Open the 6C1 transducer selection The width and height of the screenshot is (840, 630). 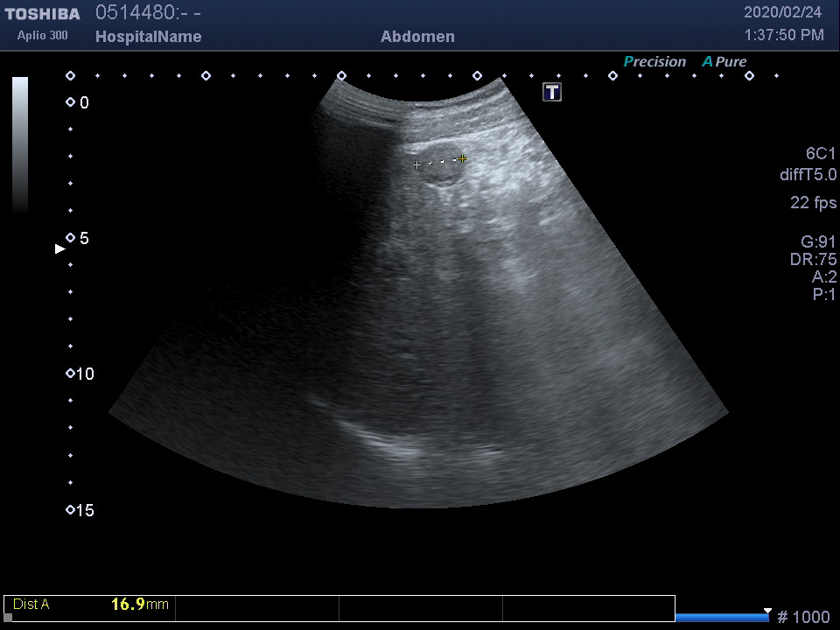coord(821,154)
